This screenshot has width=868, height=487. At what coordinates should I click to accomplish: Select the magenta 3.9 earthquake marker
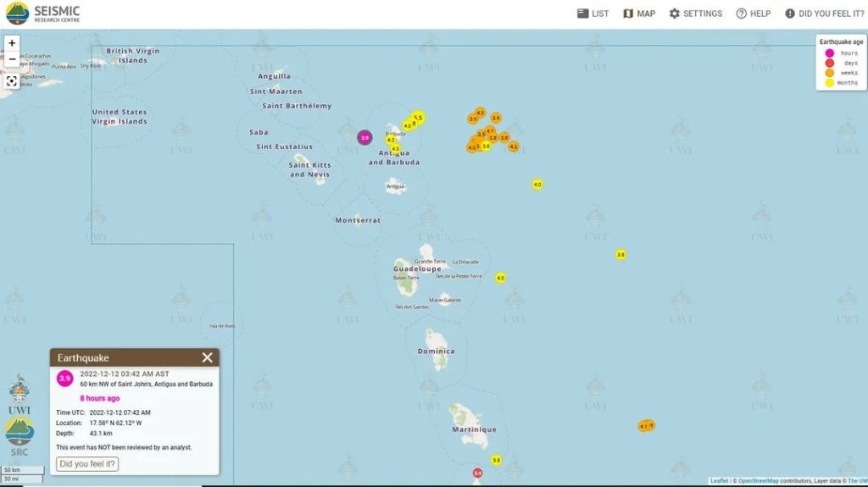click(x=364, y=137)
